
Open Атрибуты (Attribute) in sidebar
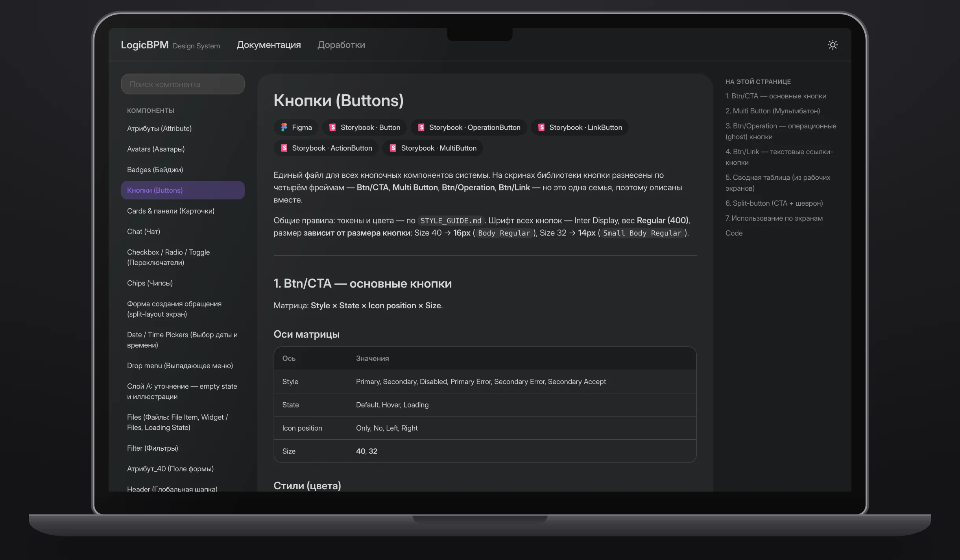click(183, 129)
